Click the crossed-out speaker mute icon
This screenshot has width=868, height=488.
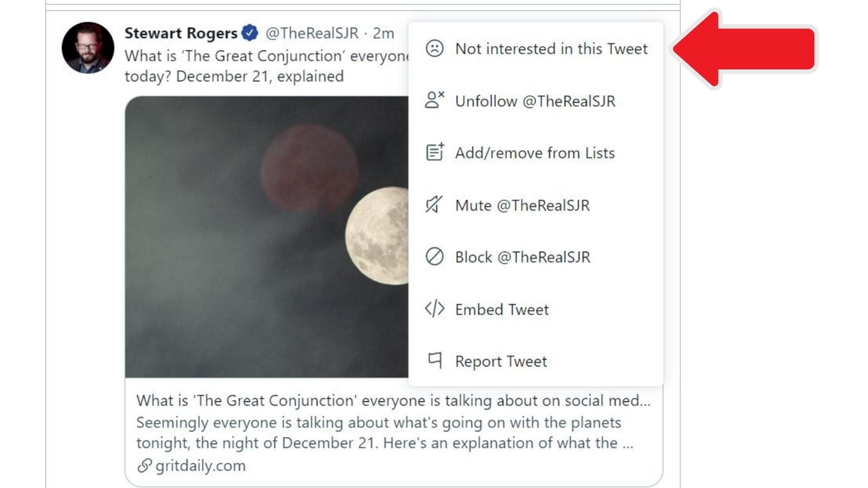pyautogui.click(x=434, y=205)
